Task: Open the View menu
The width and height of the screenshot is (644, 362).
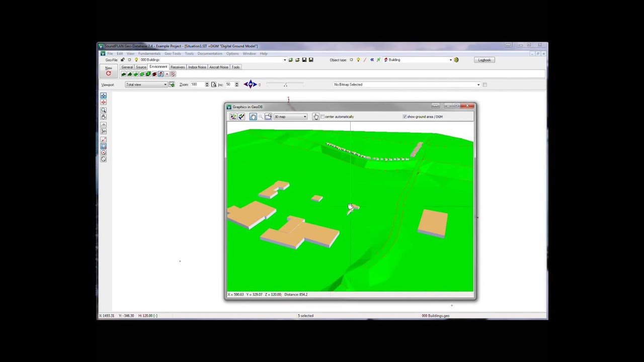Action: click(130, 53)
